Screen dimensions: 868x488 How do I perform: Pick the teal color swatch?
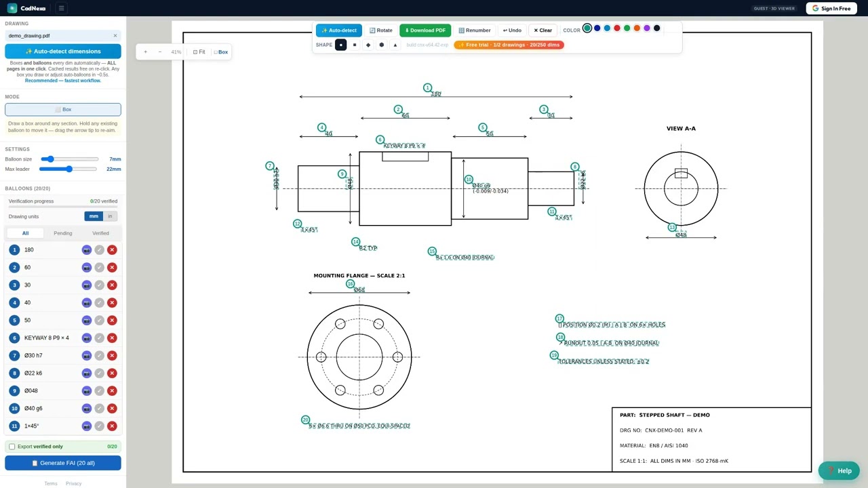(587, 28)
